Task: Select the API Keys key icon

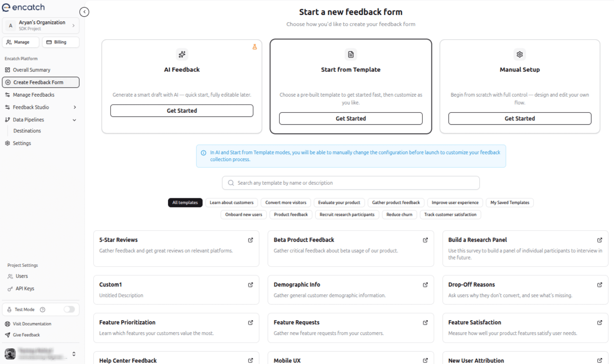Action: click(10, 289)
